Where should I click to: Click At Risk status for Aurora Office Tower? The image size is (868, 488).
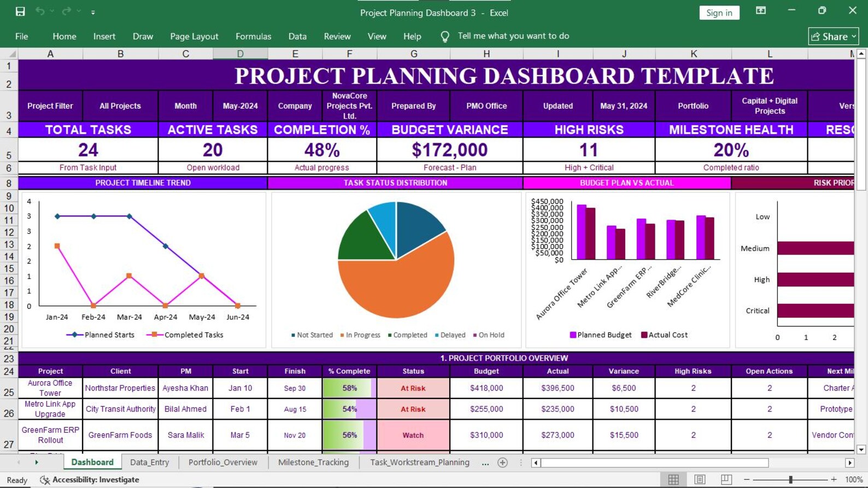coord(413,388)
